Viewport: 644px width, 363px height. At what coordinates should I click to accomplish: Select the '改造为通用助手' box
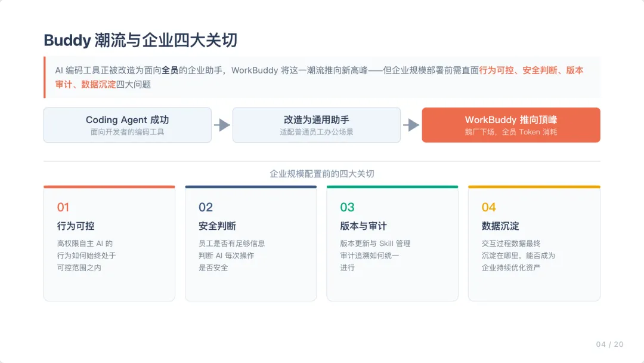tap(316, 125)
